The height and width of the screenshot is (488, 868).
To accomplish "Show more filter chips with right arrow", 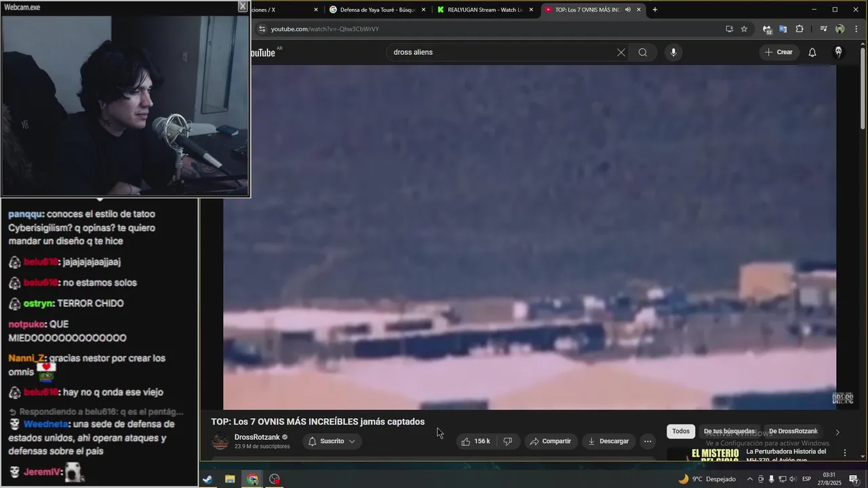I will coord(837,432).
